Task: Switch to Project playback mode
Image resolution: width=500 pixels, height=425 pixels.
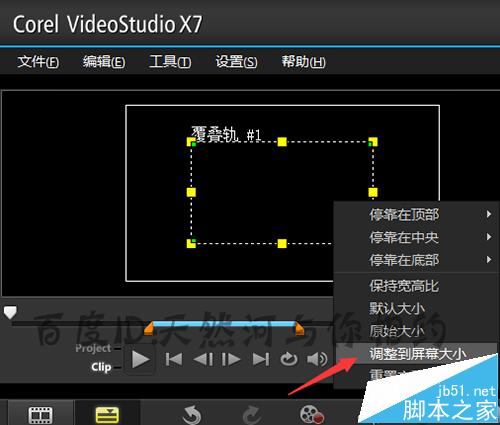Action: [x=93, y=348]
